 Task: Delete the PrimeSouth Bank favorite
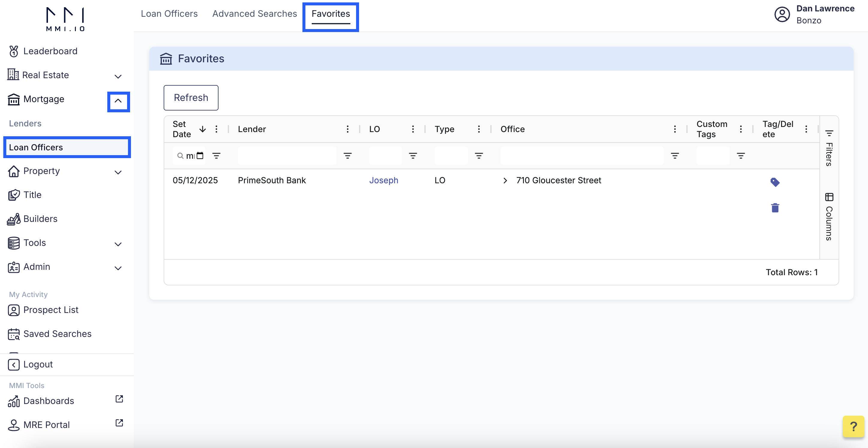(x=775, y=208)
